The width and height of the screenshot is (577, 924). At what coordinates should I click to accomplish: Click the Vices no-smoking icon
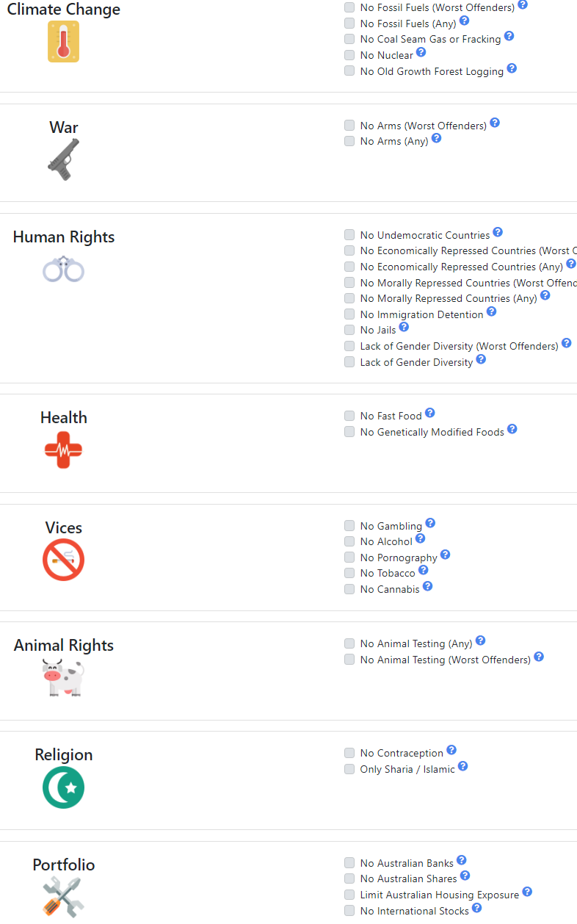coord(63,560)
